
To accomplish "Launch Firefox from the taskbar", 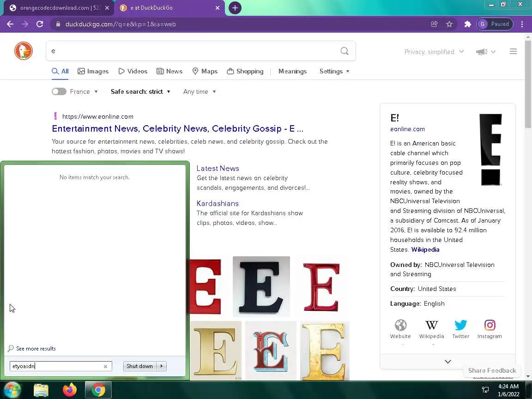I will pos(70,390).
